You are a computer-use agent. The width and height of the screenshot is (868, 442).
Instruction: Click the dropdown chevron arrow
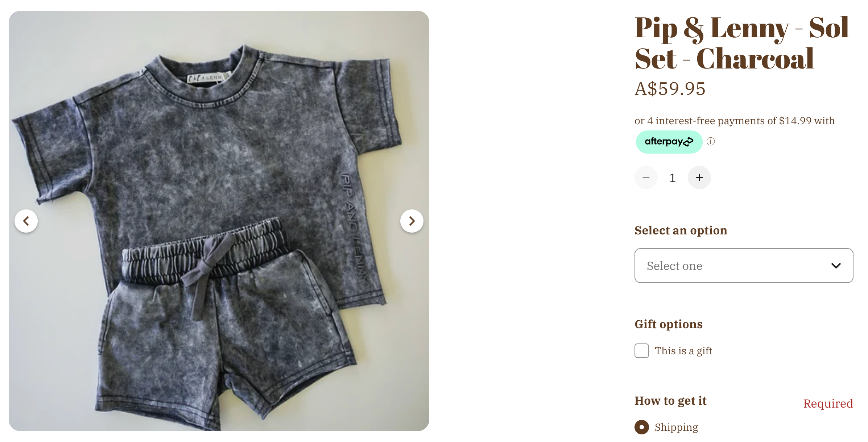click(836, 266)
